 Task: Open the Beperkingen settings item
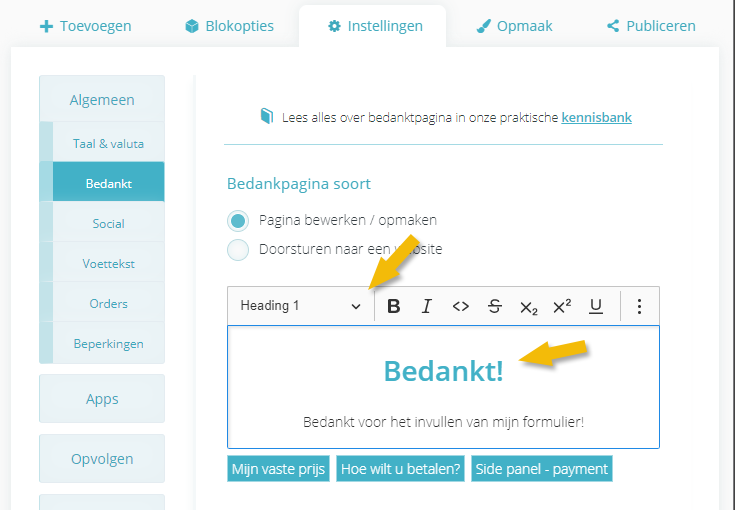click(x=108, y=344)
